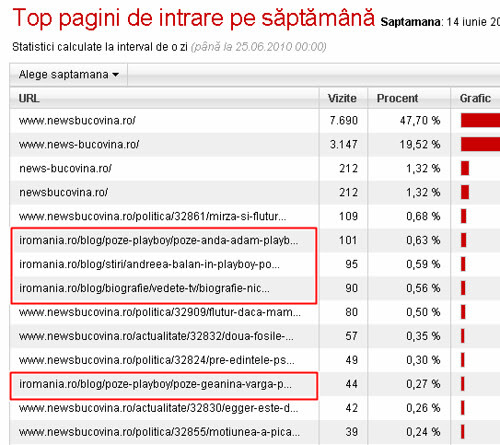Viewport: 500px width, 445px height.
Task: Sort by the Vizite column header
Action: click(342, 98)
